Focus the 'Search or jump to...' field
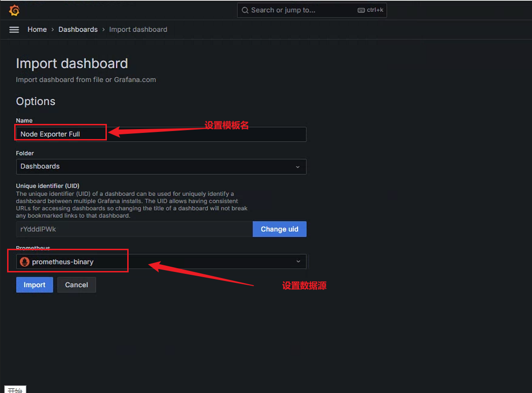This screenshot has height=393, width=532. tap(312, 10)
